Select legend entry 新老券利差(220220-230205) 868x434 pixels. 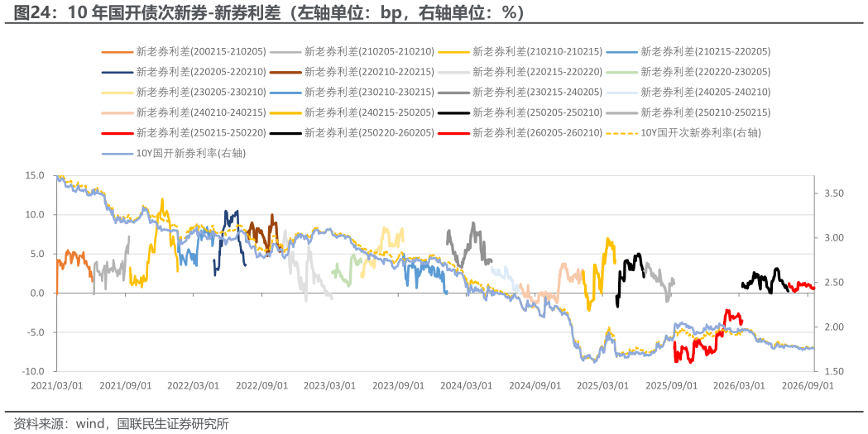688,72
